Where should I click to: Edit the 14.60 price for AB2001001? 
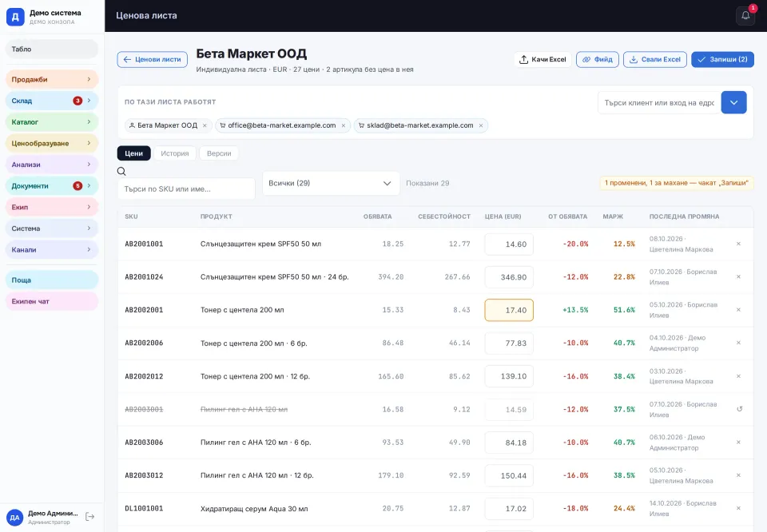(x=509, y=244)
